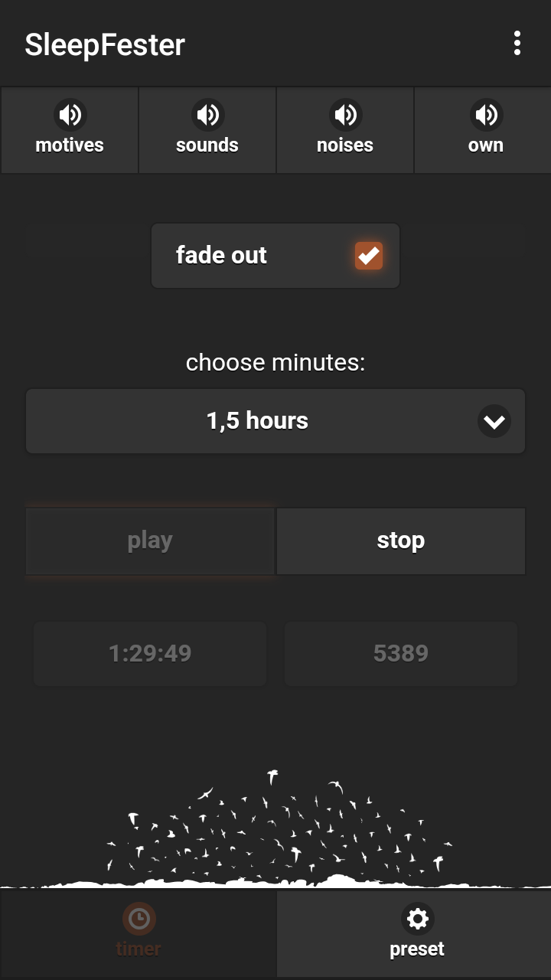Image resolution: width=551 pixels, height=980 pixels.
Task: Click the SleepFester app title
Action: 105,44
